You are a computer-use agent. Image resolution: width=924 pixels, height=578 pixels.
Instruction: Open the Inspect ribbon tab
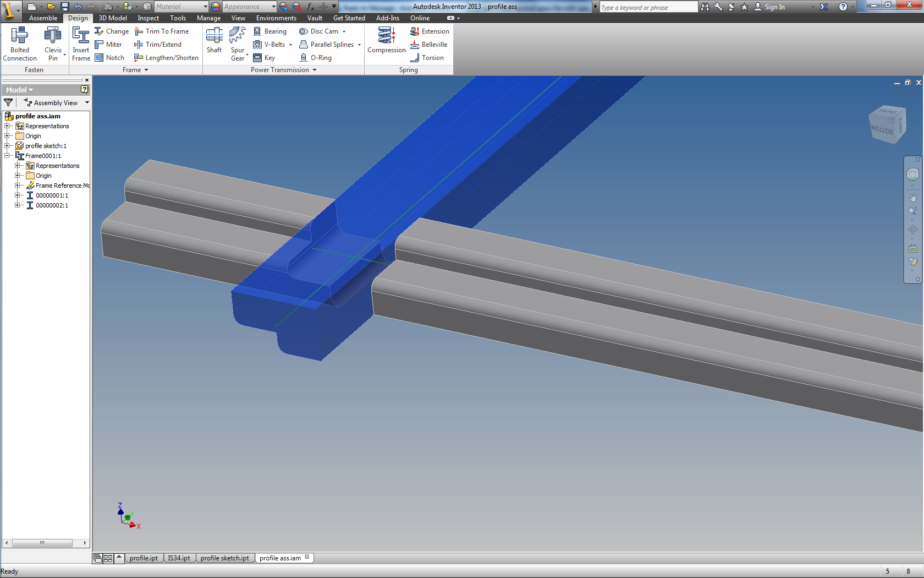(x=148, y=18)
